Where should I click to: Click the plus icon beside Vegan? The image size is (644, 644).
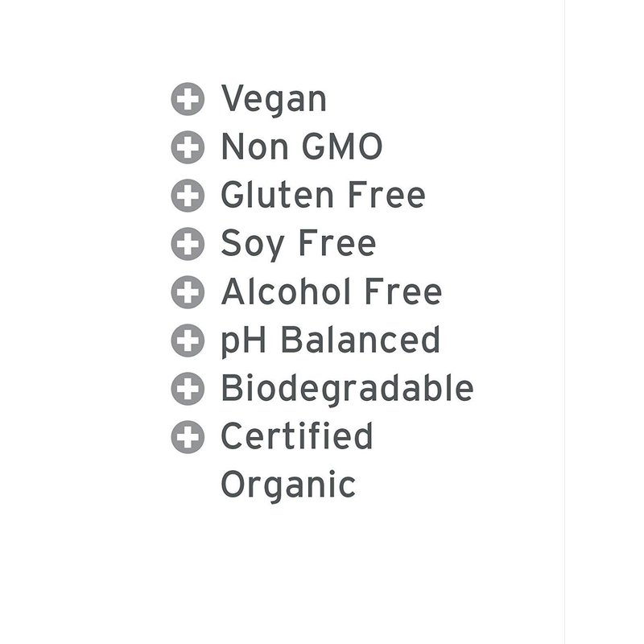pyautogui.click(x=188, y=100)
